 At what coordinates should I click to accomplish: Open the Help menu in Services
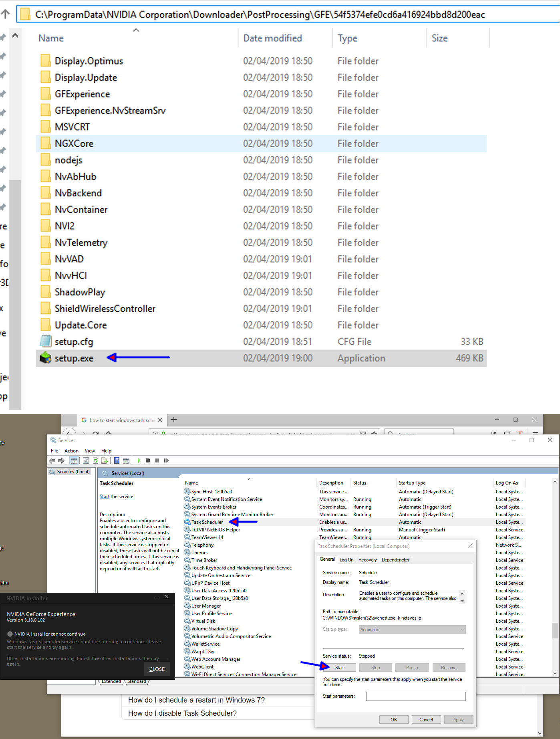[x=106, y=451]
